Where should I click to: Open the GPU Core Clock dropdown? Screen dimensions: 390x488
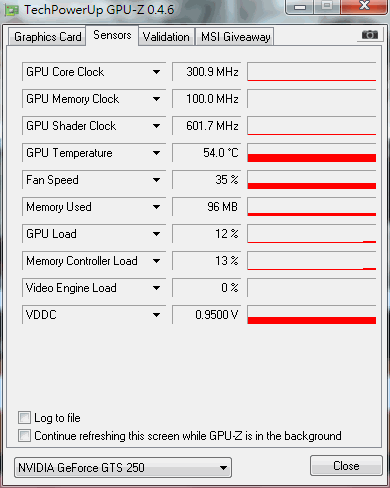(156, 72)
